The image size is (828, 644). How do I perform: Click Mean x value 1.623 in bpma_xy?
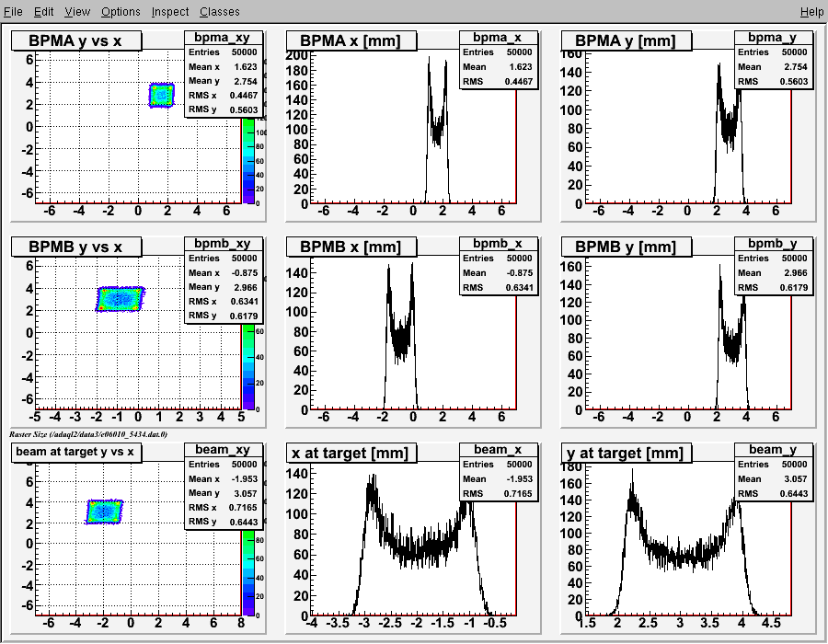click(246, 66)
